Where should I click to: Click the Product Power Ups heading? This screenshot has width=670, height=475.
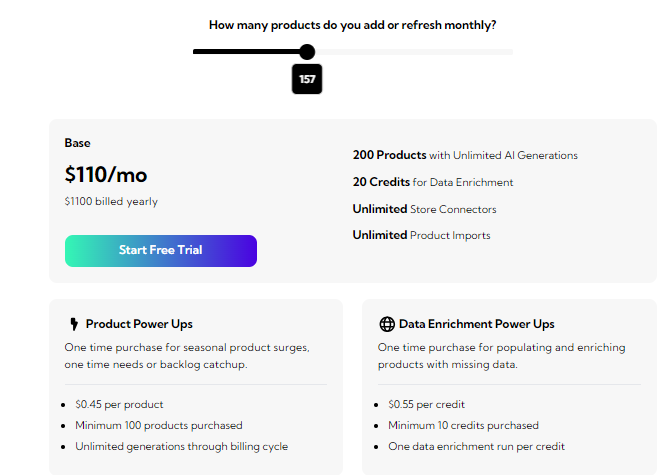pos(139,324)
